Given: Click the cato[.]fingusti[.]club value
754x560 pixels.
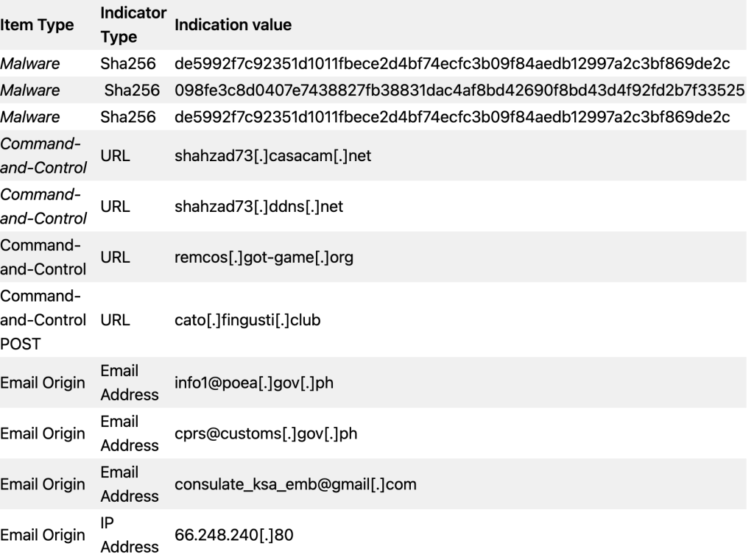Looking at the screenshot, I should pyautogui.click(x=247, y=320).
